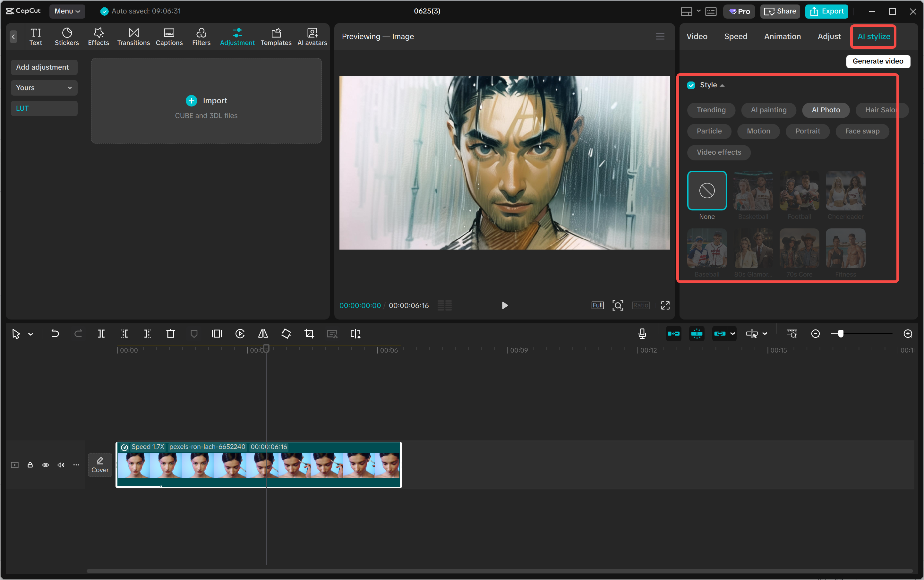Select the Basketball style thumbnail
Screen dimensions: 924x580
point(753,191)
